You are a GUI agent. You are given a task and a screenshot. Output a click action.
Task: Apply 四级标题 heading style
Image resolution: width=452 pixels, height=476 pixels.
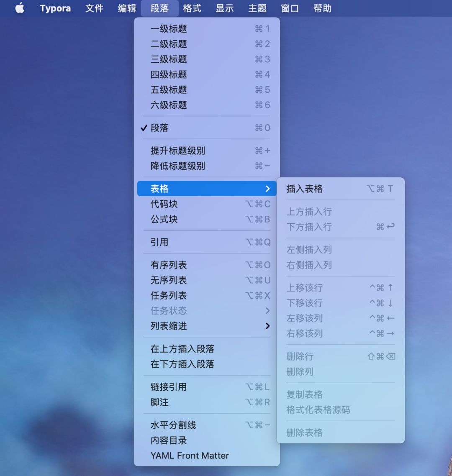[207, 74]
